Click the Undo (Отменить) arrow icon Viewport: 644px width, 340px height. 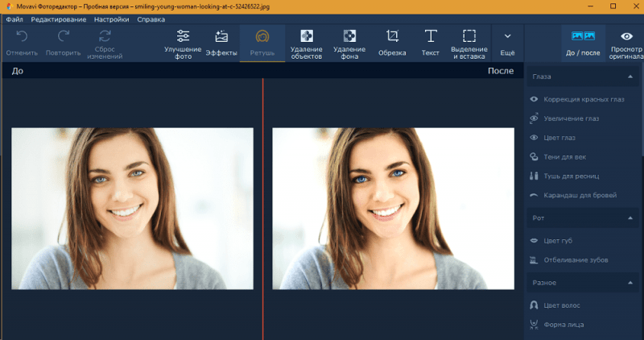click(22, 36)
